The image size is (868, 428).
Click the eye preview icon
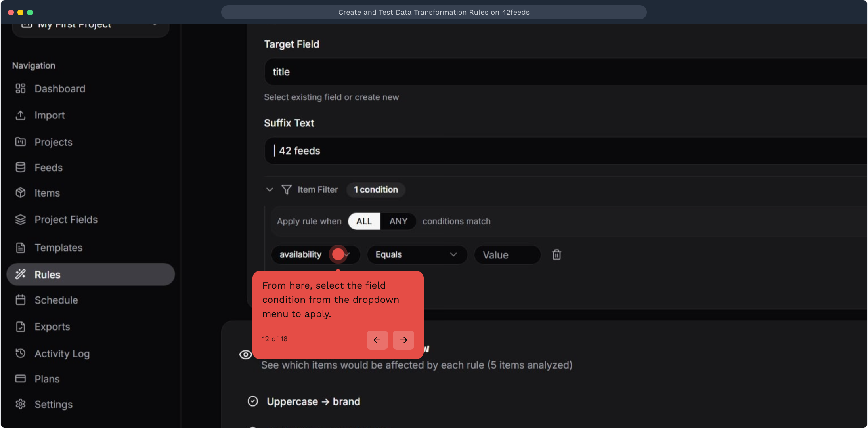[245, 354]
